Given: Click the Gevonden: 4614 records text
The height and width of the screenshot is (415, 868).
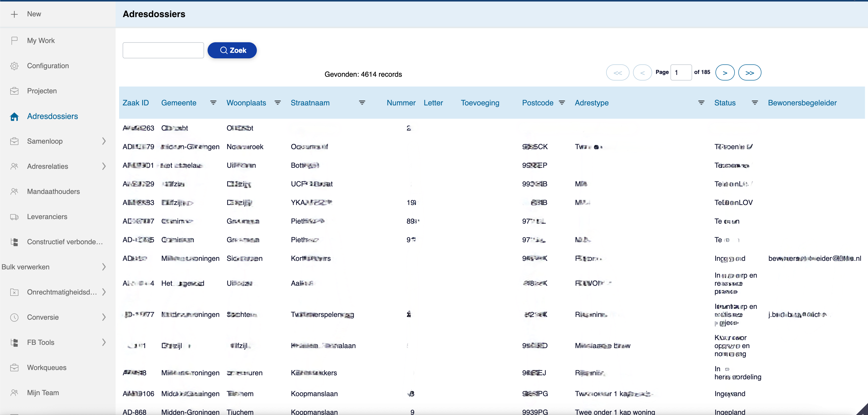Looking at the screenshot, I should [x=363, y=74].
